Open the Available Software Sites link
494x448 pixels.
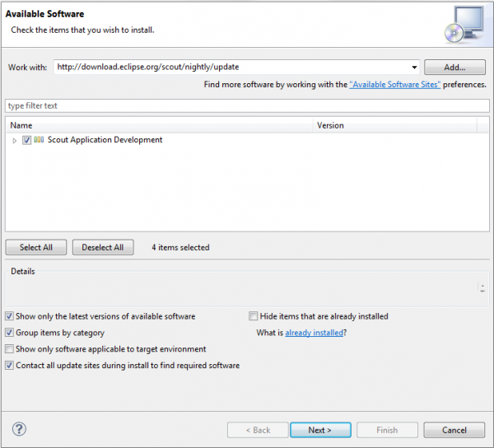pos(394,85)
